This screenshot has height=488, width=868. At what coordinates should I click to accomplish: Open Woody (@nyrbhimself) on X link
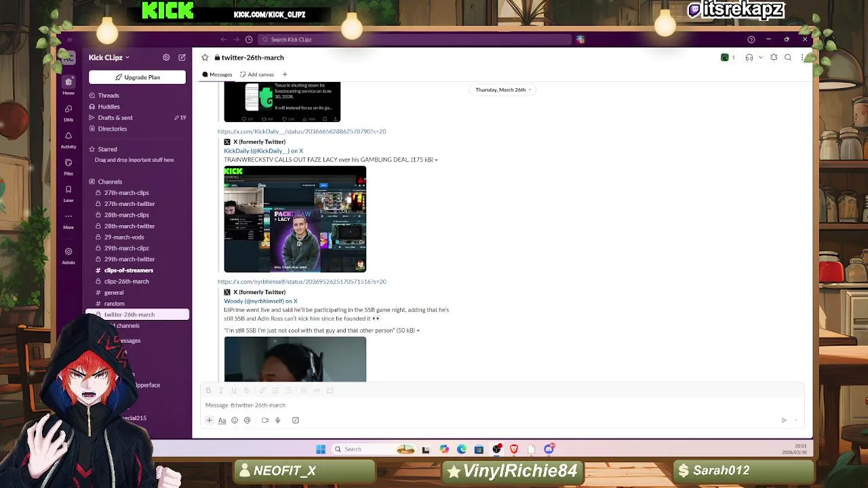coord(261,302)
